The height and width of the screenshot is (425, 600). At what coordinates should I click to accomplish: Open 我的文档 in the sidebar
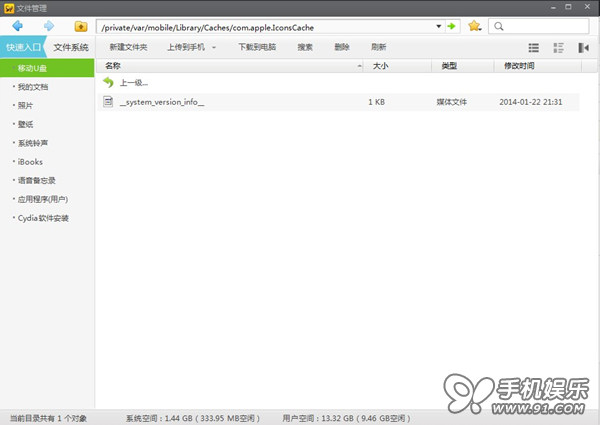click(33, 87)
